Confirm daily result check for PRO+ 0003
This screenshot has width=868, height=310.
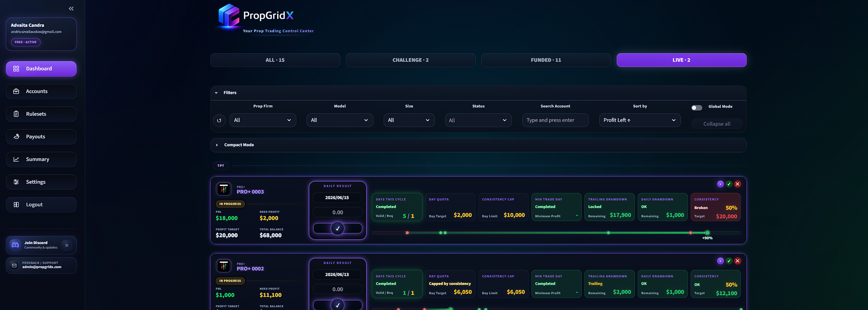[338, 228]
